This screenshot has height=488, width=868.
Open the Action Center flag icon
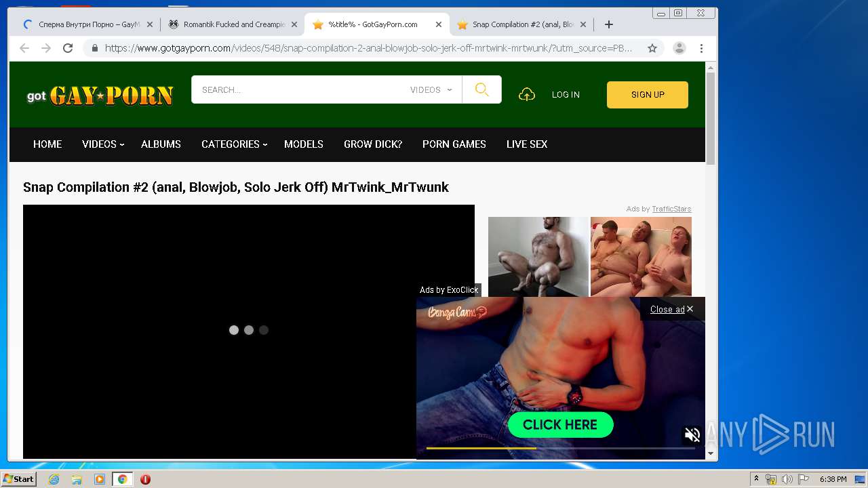[x=803, y=479]
